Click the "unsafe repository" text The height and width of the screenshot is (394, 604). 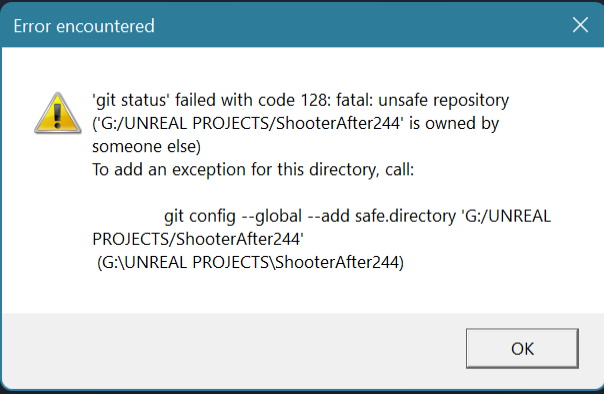pyautogui.click(x=443, y=101)
